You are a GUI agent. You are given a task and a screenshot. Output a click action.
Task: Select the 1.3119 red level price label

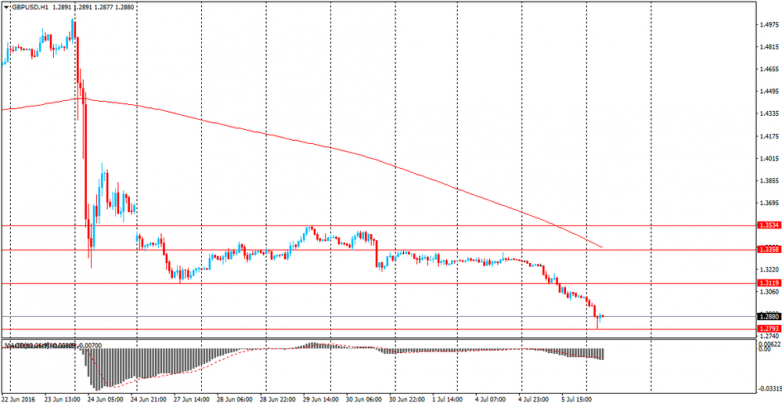[768, 283]
